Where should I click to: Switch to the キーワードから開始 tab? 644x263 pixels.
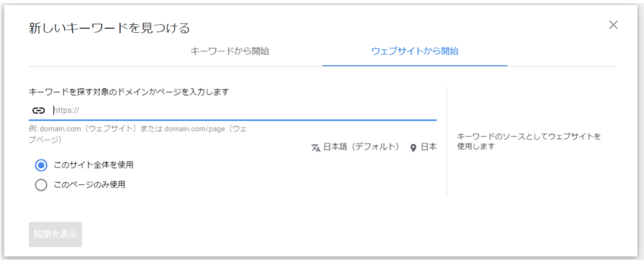[230, 52]
